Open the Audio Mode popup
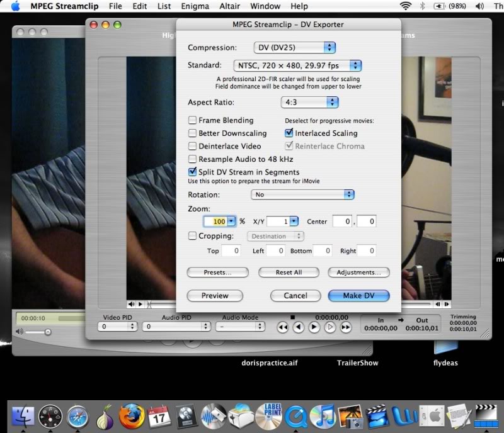The width and height of the screenshot is (504, 433). [240, 327]
